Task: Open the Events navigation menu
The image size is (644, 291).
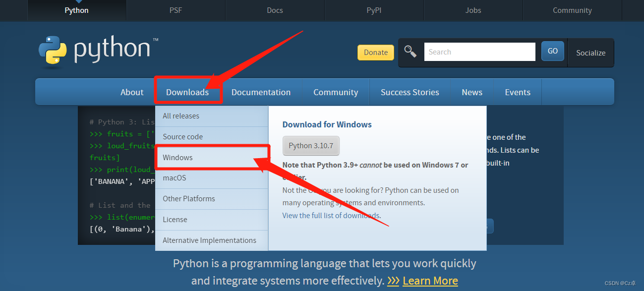Action: click(518, 92)
